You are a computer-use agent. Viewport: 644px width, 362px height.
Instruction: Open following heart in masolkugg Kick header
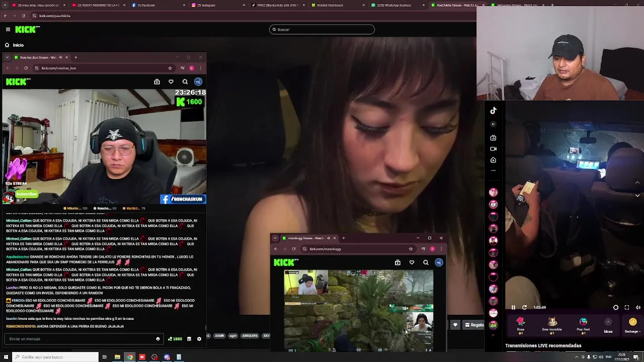(412, 262)
